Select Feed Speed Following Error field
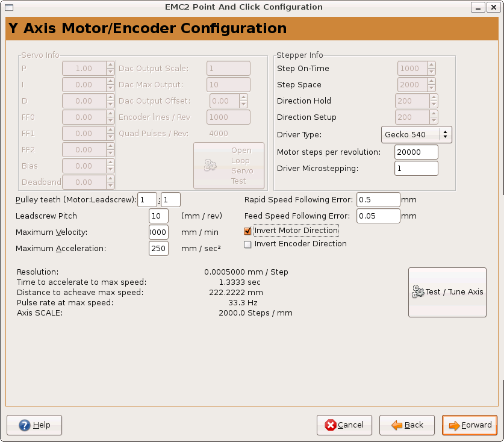 coord(378,216)
